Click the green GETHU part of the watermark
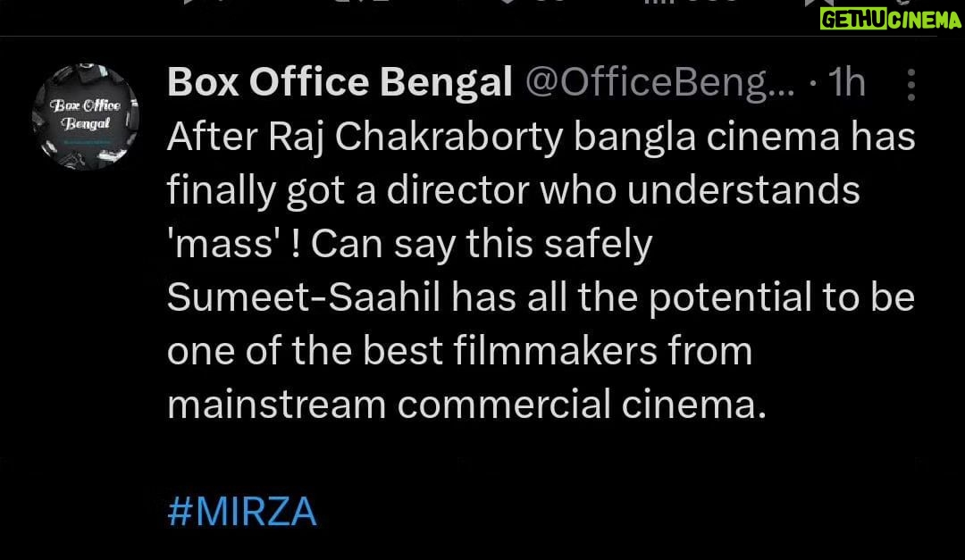Image resolution: width=965 pixels, height=560 pixels. pyautogui.click(x=853, y=21)
